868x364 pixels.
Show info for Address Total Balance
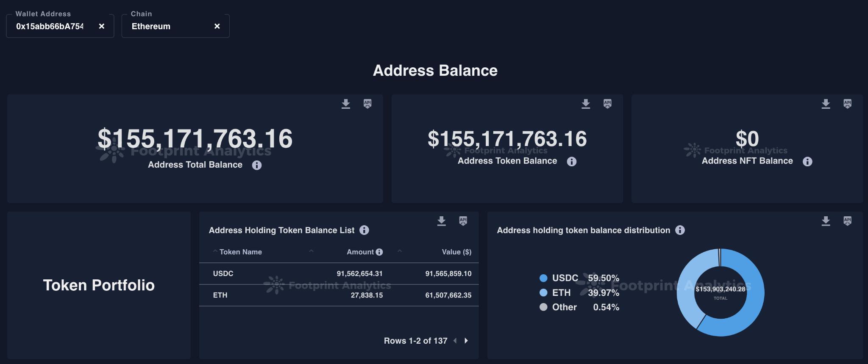click(x=257, y=165)
